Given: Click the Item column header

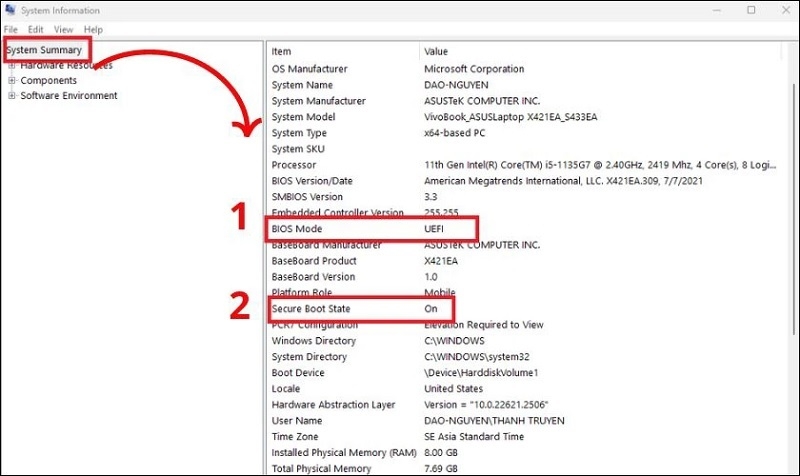Looking at the screenshot, I should point(282,51).
